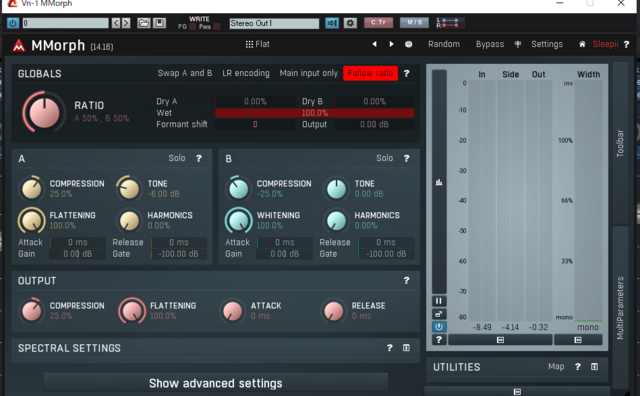
Task: Click section B Whitening knob
Action: (239, 220)
